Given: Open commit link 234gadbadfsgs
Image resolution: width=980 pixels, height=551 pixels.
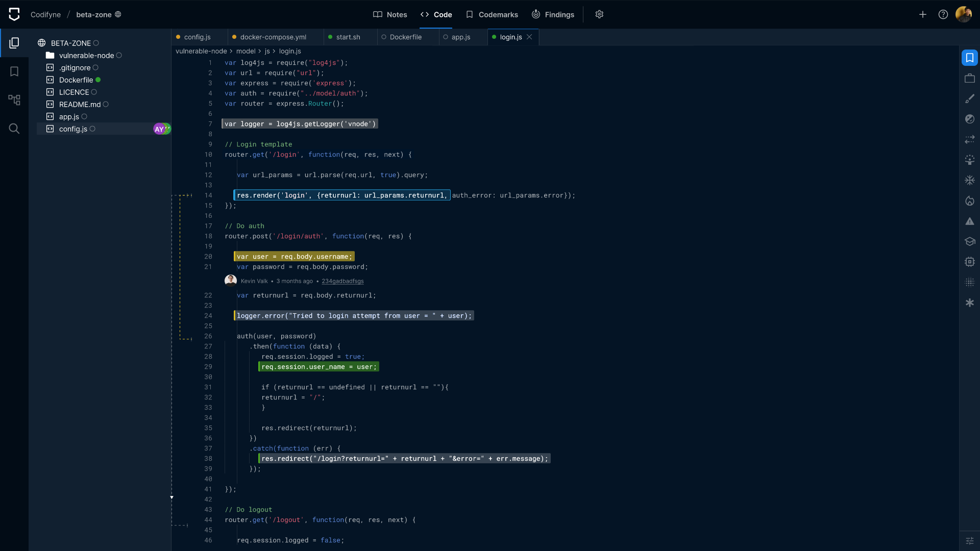Looking at the screenshot, I should tap(342, 281).
